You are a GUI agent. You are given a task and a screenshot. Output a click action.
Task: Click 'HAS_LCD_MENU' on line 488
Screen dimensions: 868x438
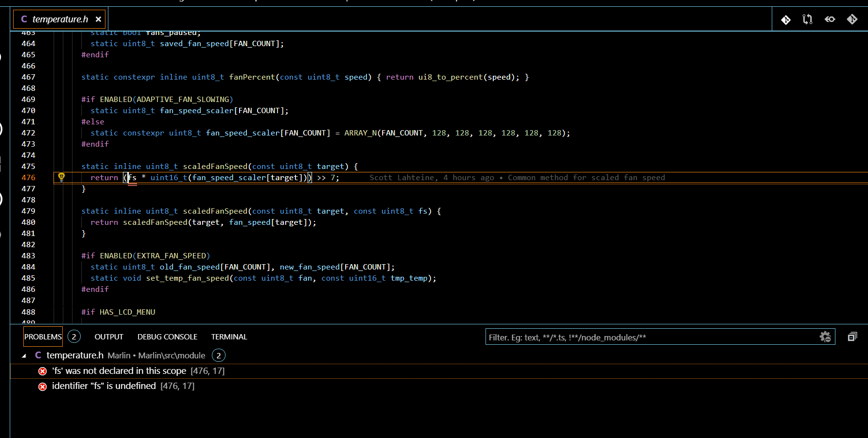127,312
